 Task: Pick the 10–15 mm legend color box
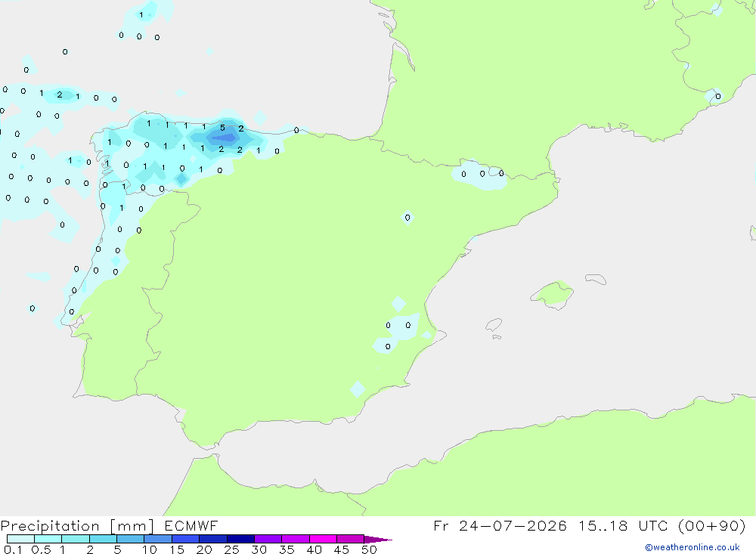pyautogui.click(x=158, y=539)
